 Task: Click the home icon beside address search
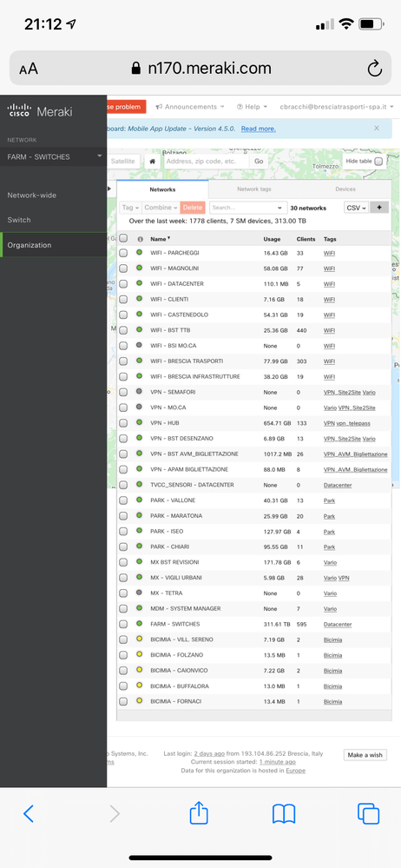153,162
